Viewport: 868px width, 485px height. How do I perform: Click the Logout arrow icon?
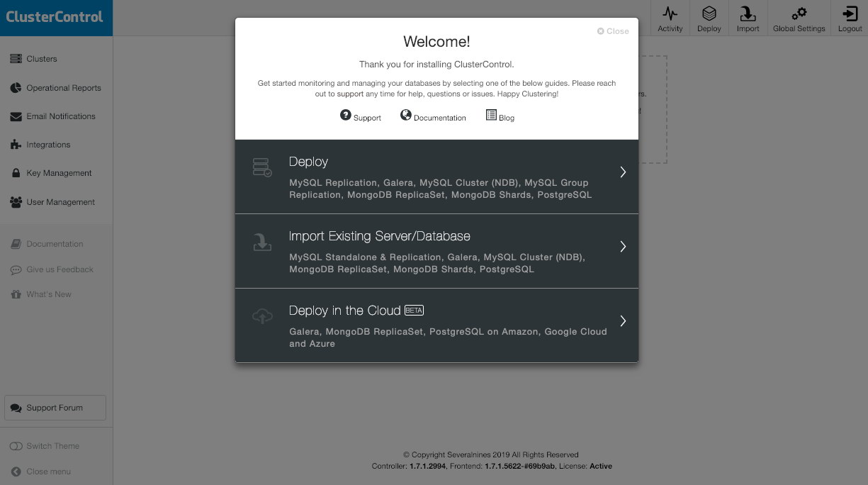[x=850, y=13]
